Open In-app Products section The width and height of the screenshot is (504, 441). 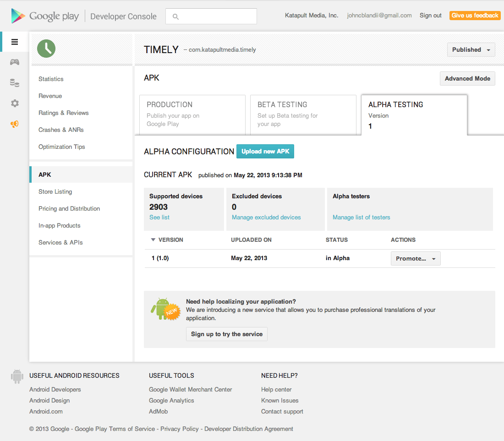(x=60, y=225)
